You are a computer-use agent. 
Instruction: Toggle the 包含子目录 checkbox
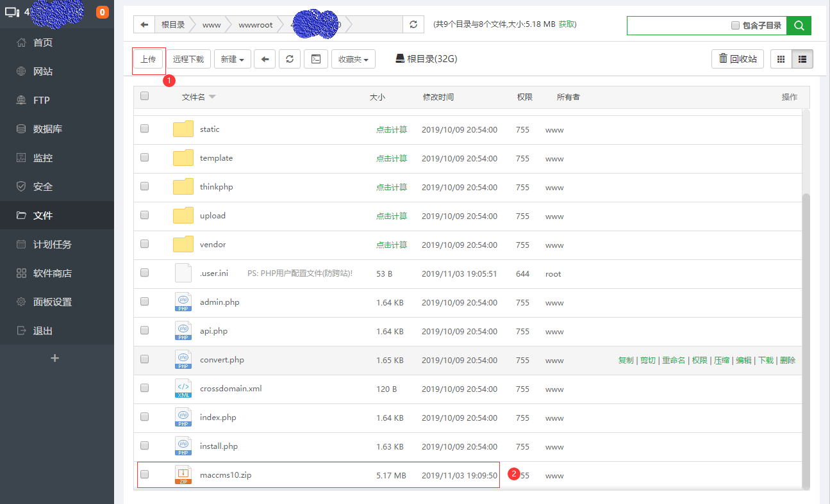tap(735, 26)
